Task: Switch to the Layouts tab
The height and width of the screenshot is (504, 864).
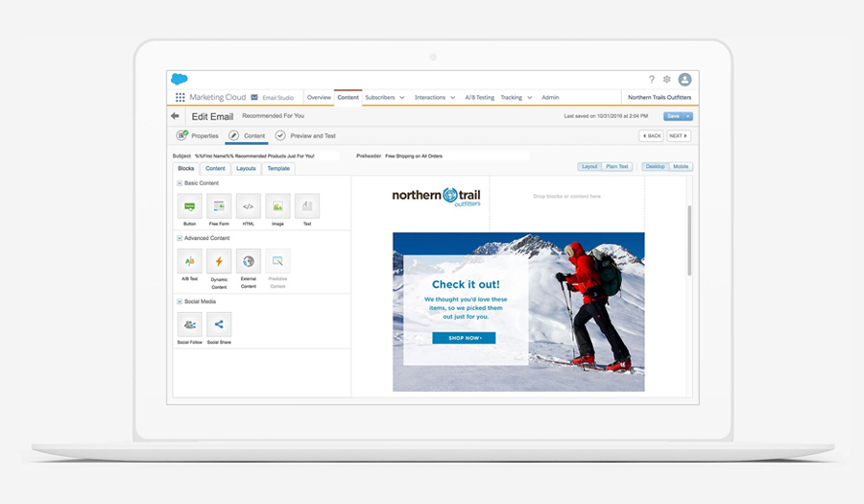Action: 246,169
